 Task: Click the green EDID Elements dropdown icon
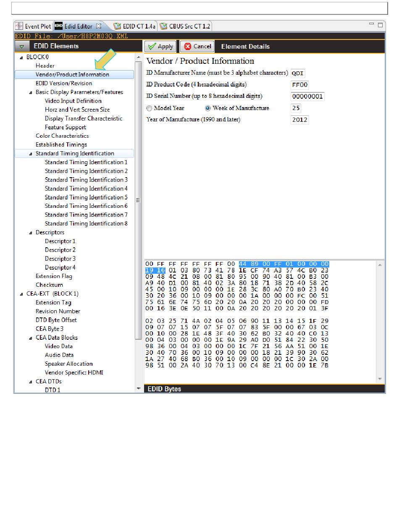pos(22,47)
